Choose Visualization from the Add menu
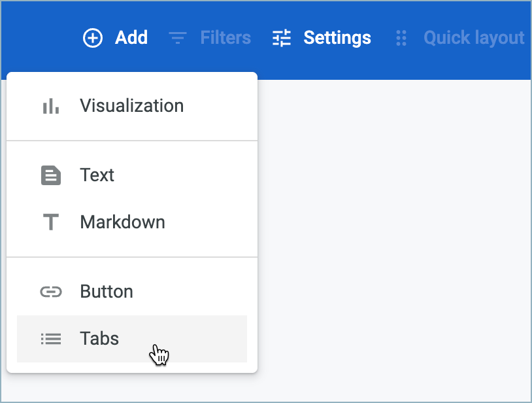This screenshot has width=532, height=403. click(x=131, y=106)
